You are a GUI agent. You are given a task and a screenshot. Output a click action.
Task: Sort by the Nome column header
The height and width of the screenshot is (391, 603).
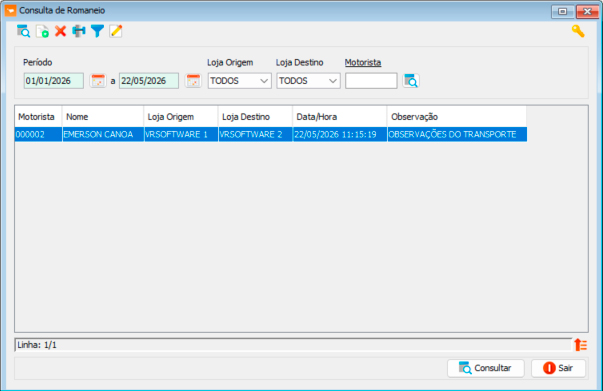(x=103, y=116)
